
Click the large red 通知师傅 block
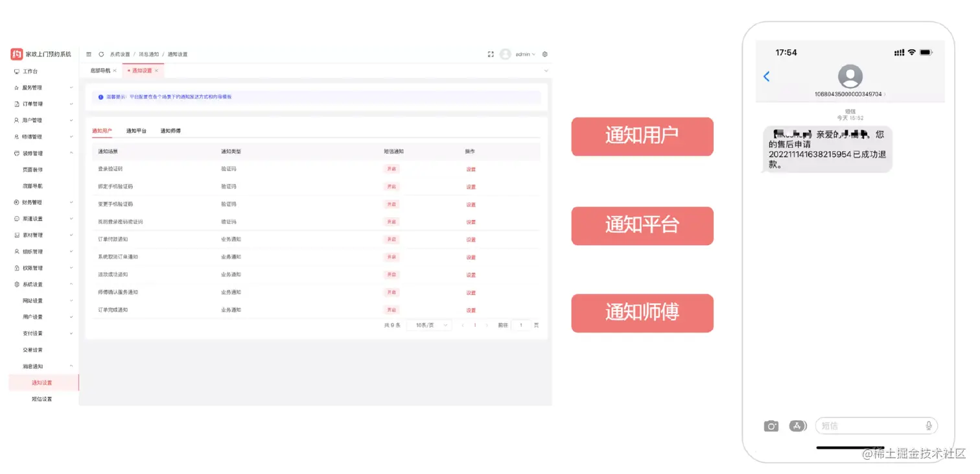642,313
